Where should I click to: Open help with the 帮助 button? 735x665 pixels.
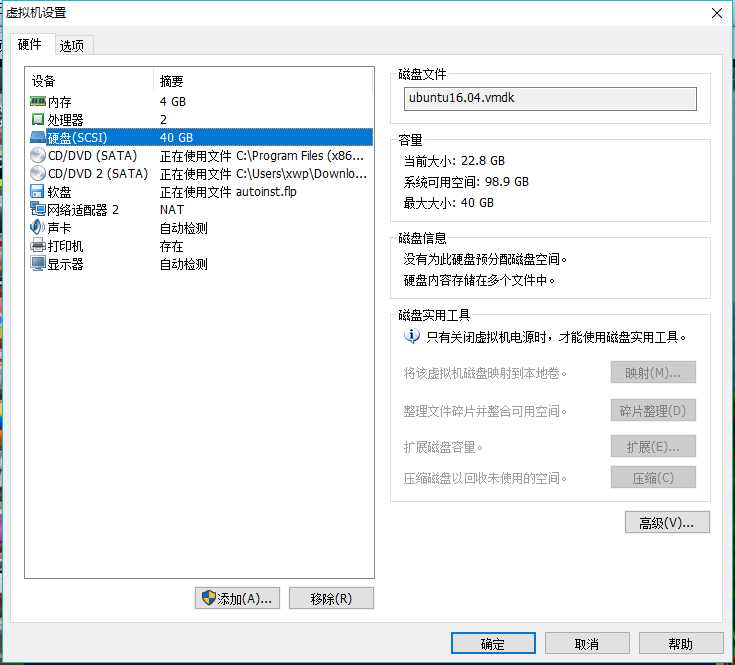[681, 643]
